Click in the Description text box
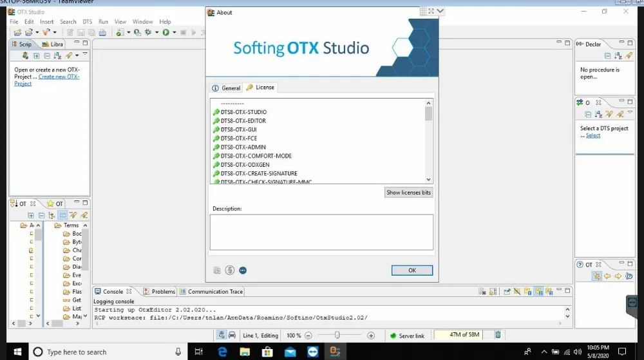The height and width of the screenshot is (360, 644). click(x=321, y=232)
